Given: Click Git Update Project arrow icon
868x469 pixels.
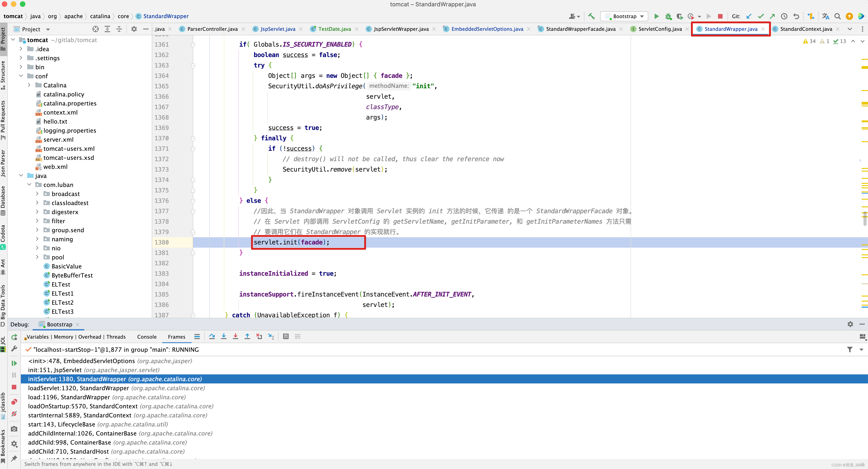Looking at the screenshot, I should pos(749,16).
